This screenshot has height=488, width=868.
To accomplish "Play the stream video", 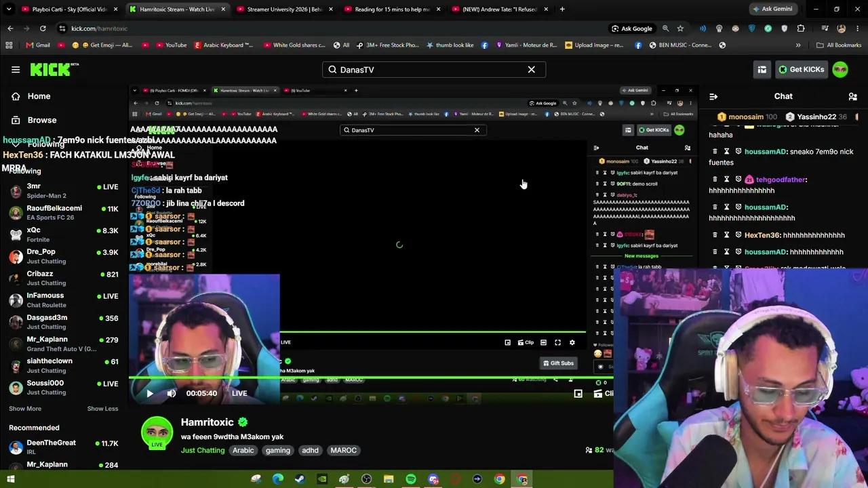I will pyautogui.click(x=150, y=393).
